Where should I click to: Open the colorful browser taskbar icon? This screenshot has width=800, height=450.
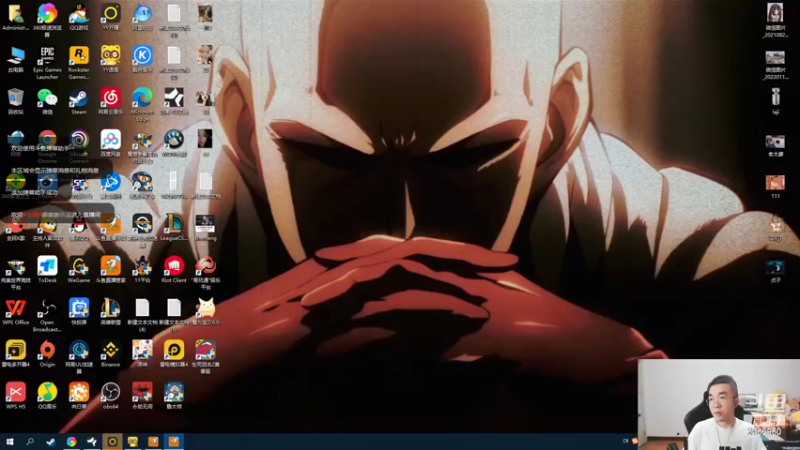pyautogui.click(x=71, y=441)
